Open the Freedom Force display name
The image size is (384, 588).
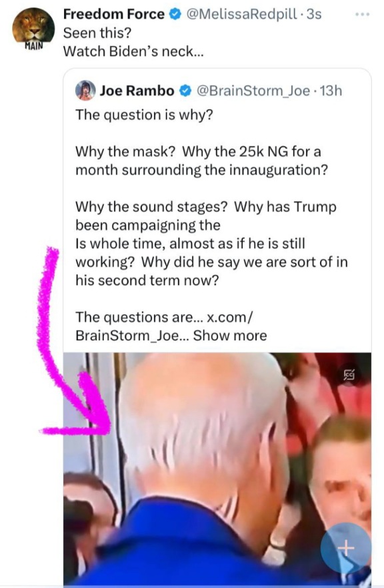click(114, 14)
